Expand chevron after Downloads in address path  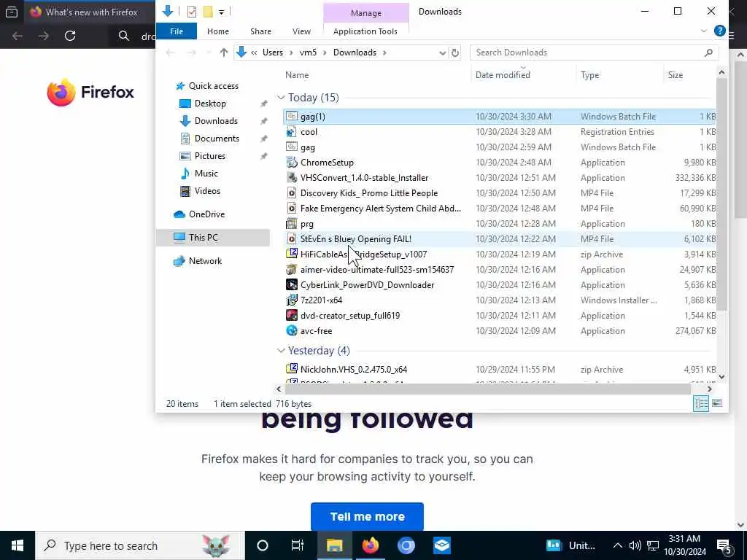[384, 52]
